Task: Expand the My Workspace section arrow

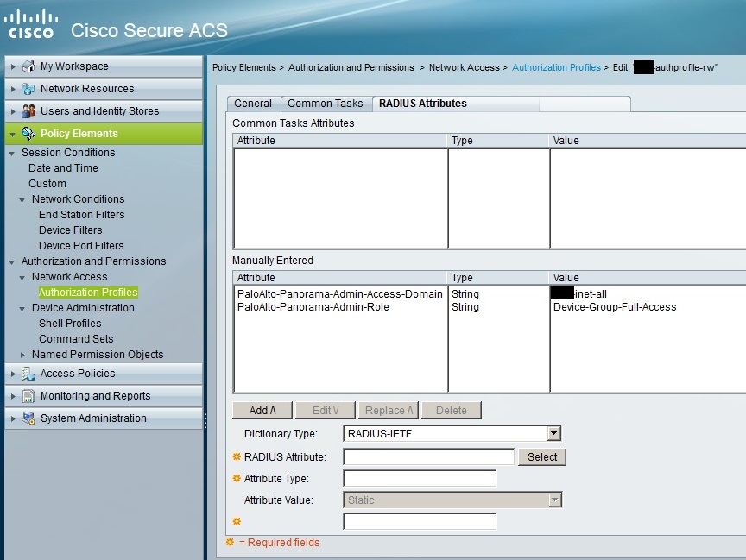Action: pyautogui.click(x=13, y=66)
